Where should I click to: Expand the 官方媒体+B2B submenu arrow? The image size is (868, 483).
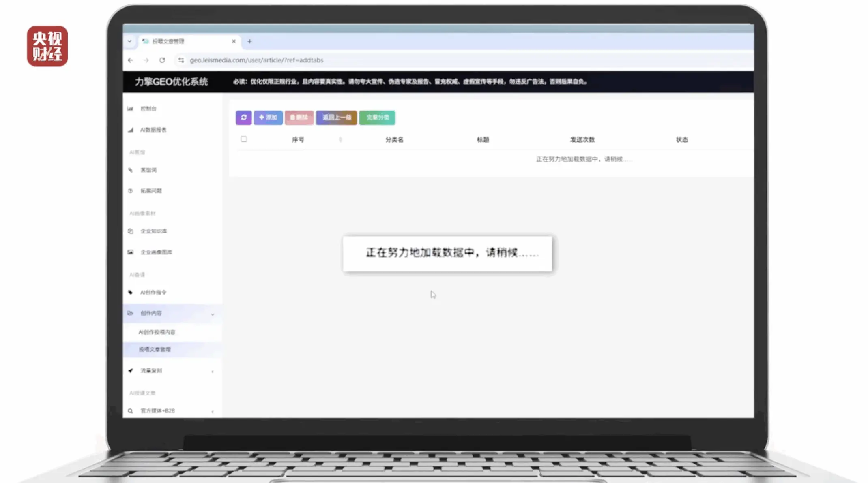click(213, 412)
